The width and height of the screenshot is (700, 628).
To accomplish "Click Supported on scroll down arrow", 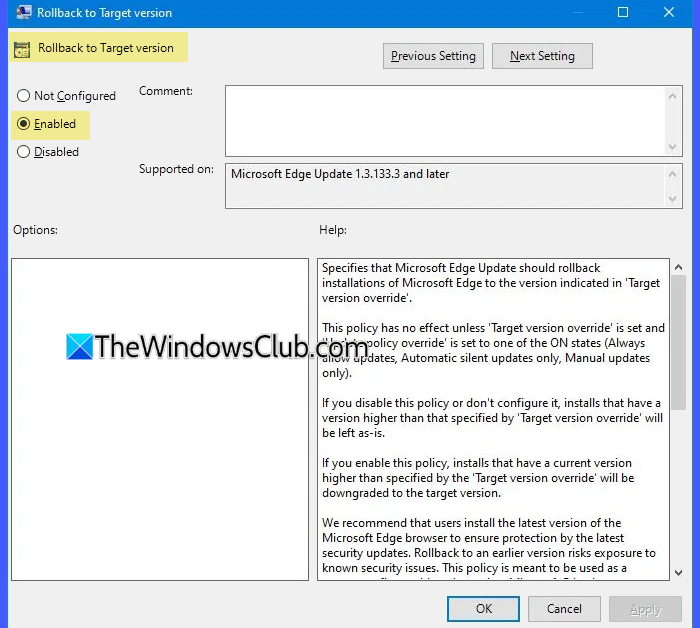I will point(673,199).
